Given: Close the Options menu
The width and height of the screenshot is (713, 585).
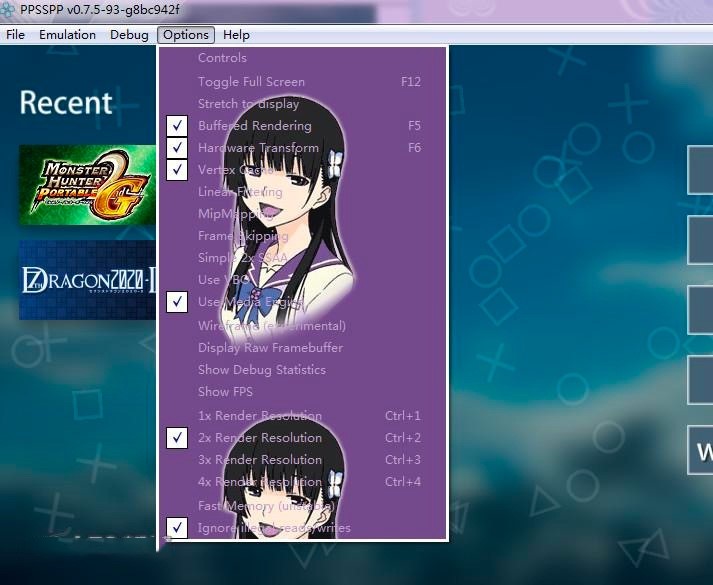Looking at the screenshot, I should point(186,35).
